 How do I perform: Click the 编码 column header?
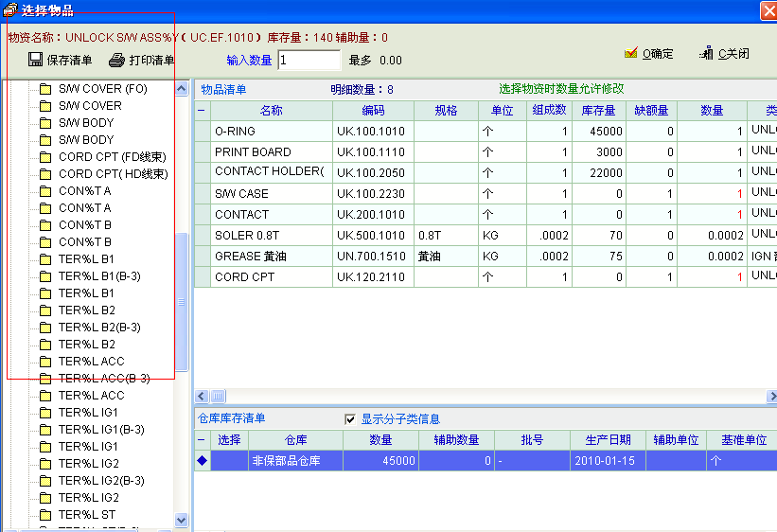pos(373,111)
